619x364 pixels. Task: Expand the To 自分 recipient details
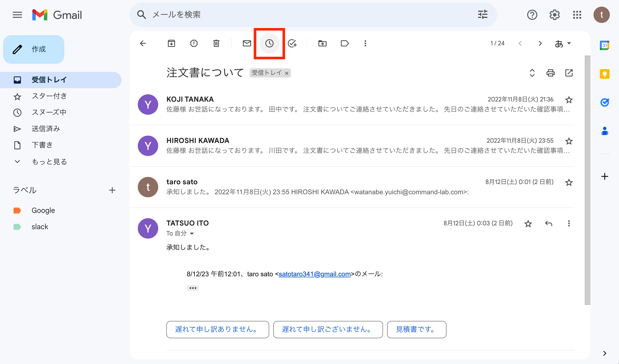click(x=192, y=233)
